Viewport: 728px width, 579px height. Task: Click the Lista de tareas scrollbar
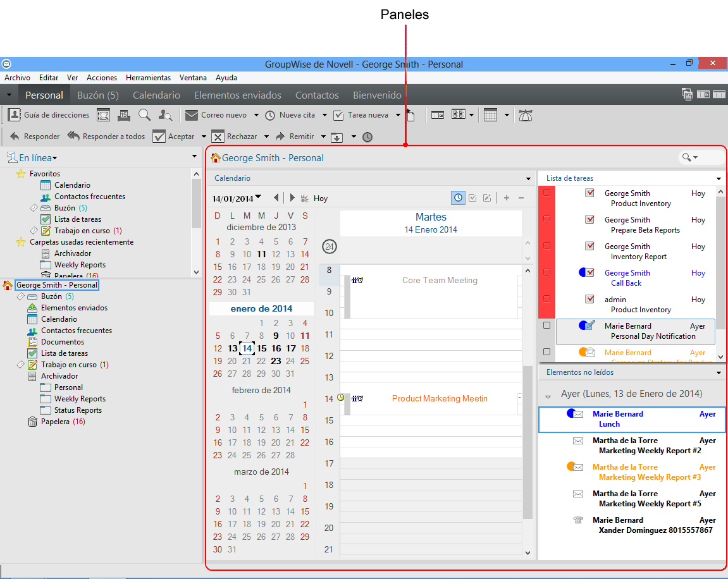720,262
